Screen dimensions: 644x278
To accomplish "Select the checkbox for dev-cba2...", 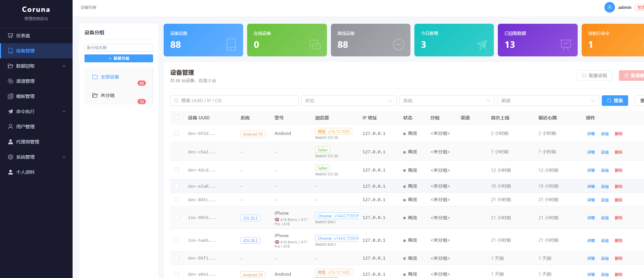I will 177,152.
